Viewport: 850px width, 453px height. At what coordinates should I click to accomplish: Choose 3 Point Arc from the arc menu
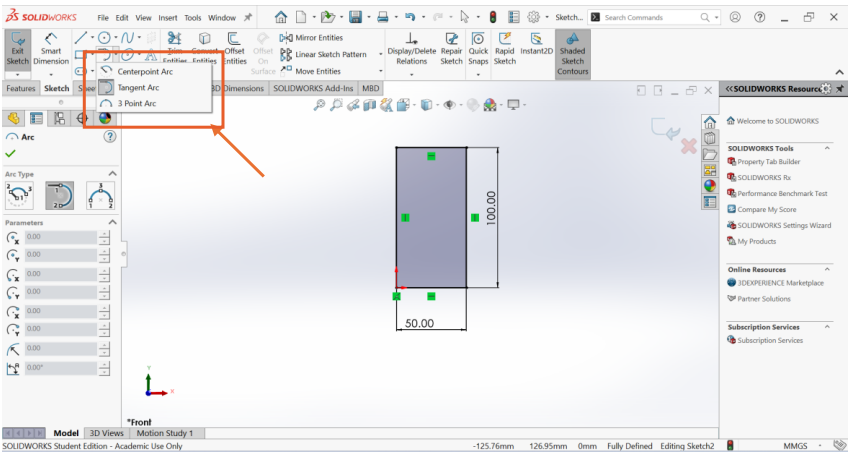[x=137, y=103]
